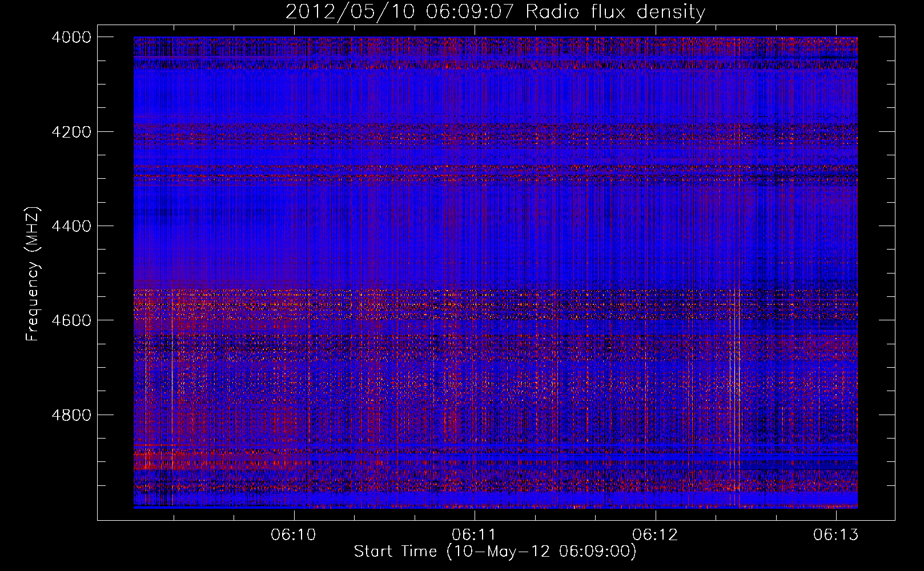Select the 4600 frequency tick label
The image size is (924, 571).
(71, 320)
